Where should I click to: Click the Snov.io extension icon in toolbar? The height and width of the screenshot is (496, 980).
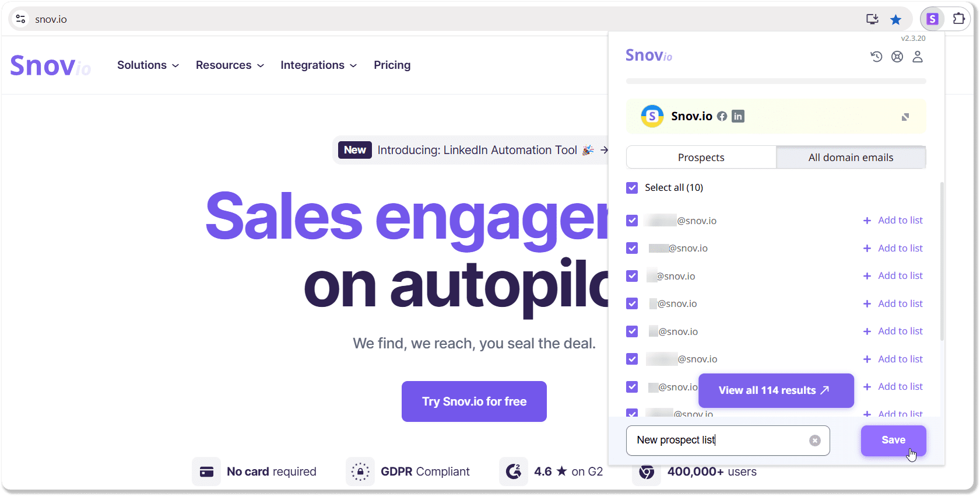[932, 19]
